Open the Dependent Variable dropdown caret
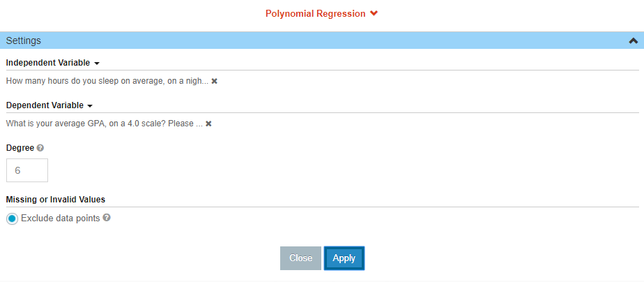644x282 pixels. (x=91, y=106)
